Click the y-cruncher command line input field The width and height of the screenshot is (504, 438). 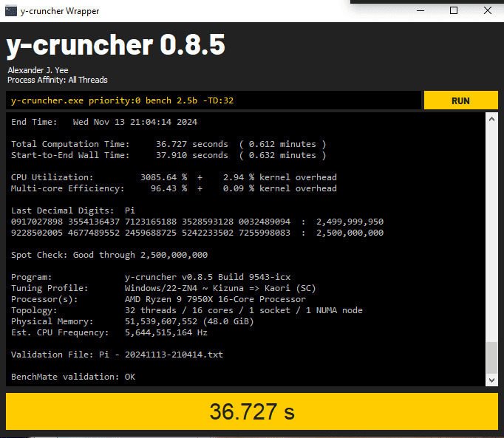(214, 100)
